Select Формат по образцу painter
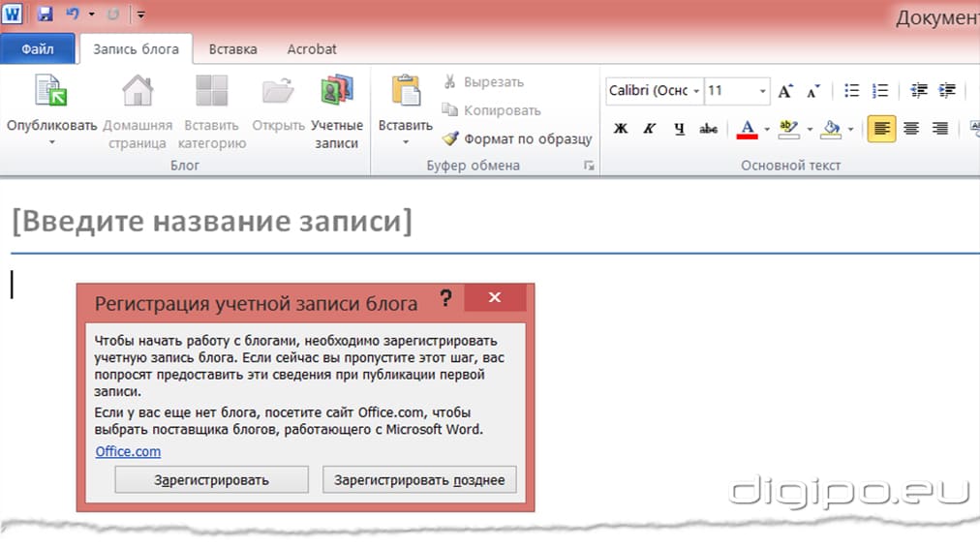This screenshot has width=980, height=547. click(x=517, y=138)
